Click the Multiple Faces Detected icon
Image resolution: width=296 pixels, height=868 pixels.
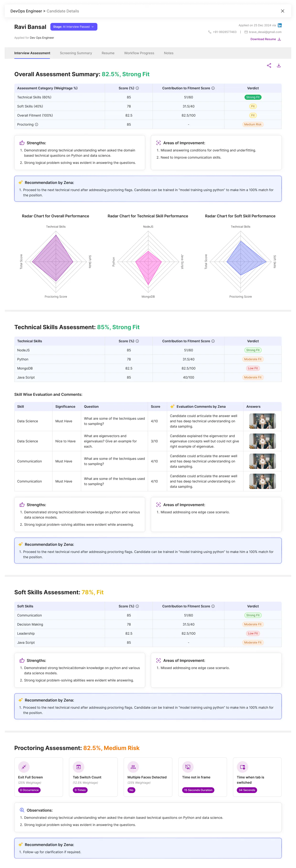click(x=133, y=767)
